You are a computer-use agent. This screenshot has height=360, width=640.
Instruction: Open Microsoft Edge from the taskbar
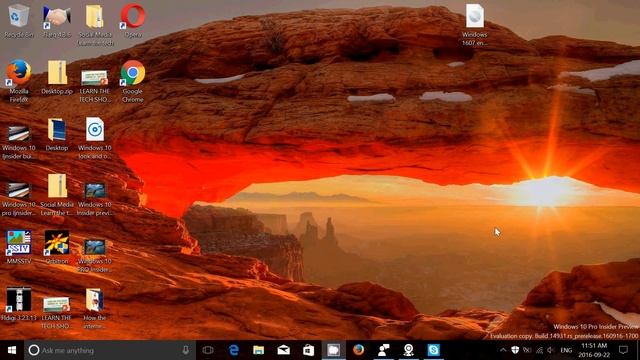point(233,350)
